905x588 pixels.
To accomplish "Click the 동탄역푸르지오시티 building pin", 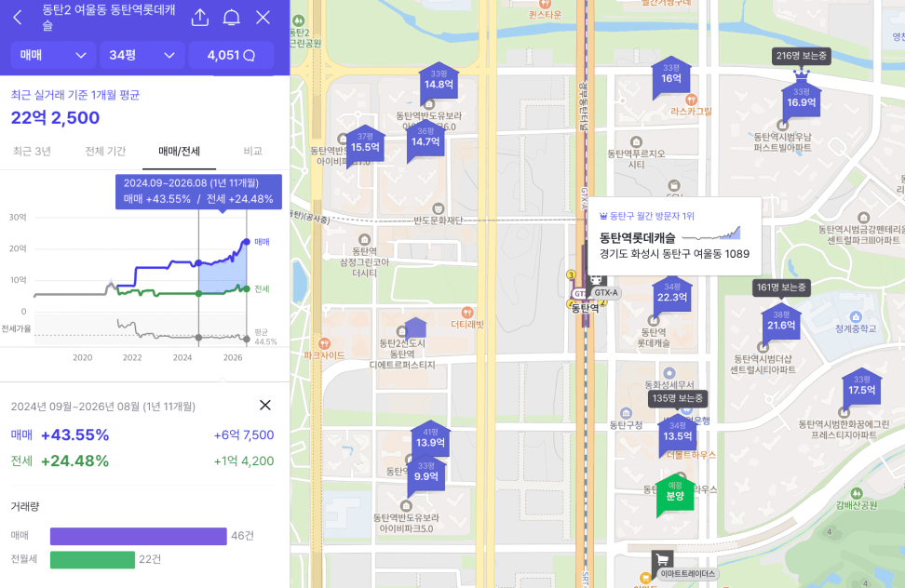I will click(636, 141).
